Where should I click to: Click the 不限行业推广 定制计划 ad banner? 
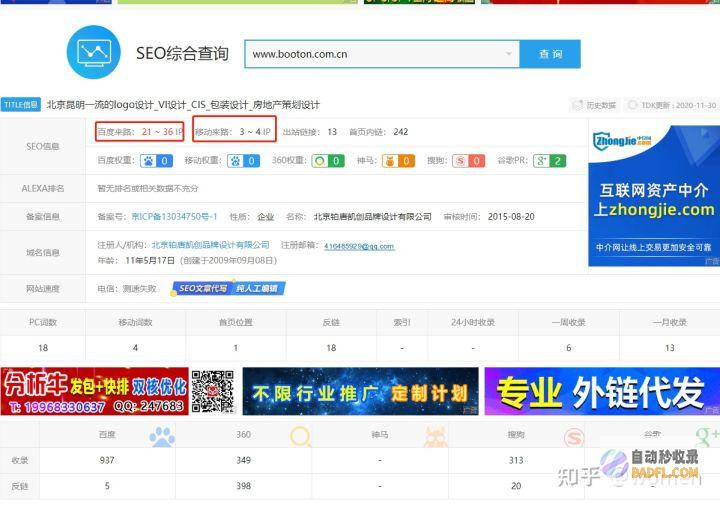pyautogui.click(x=360, y=391)
